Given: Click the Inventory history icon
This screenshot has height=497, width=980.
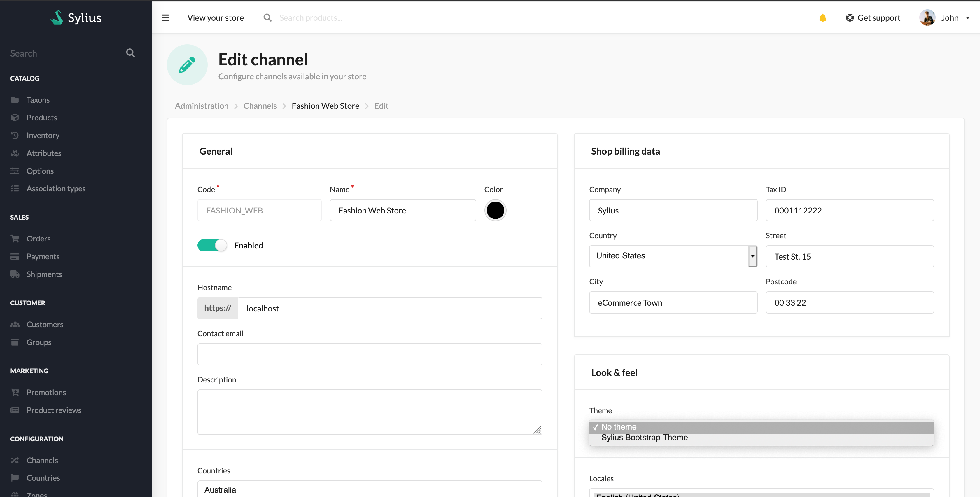Looking at the screenshot, I should (15, 135).
